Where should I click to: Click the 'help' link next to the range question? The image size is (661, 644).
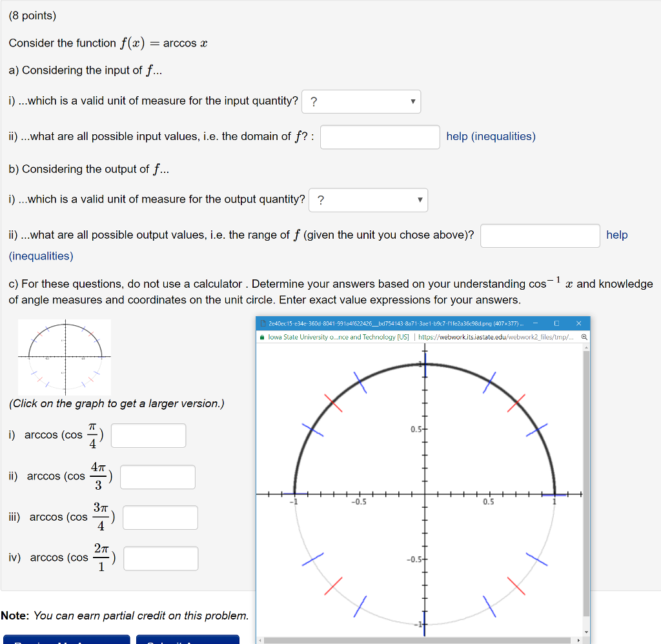(617, 235)
